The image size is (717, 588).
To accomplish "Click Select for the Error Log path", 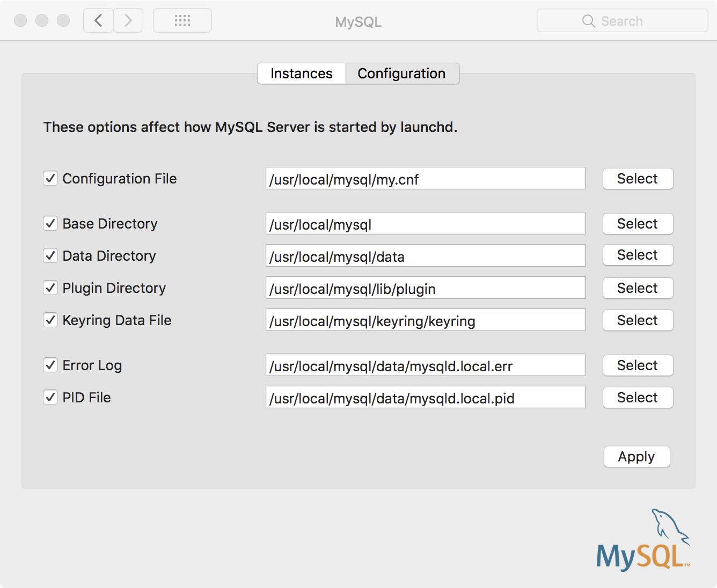I will click(638, 365).
